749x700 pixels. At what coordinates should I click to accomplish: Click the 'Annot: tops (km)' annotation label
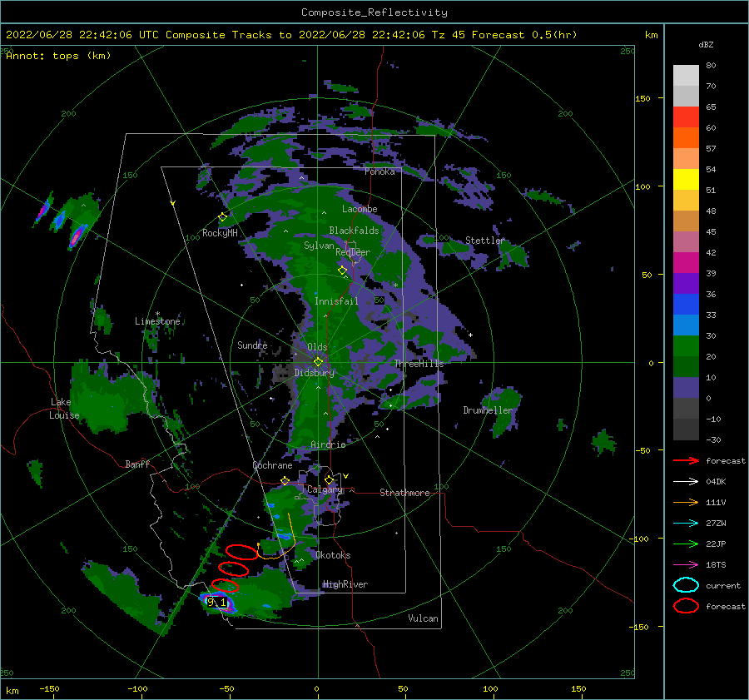[58, 56]
